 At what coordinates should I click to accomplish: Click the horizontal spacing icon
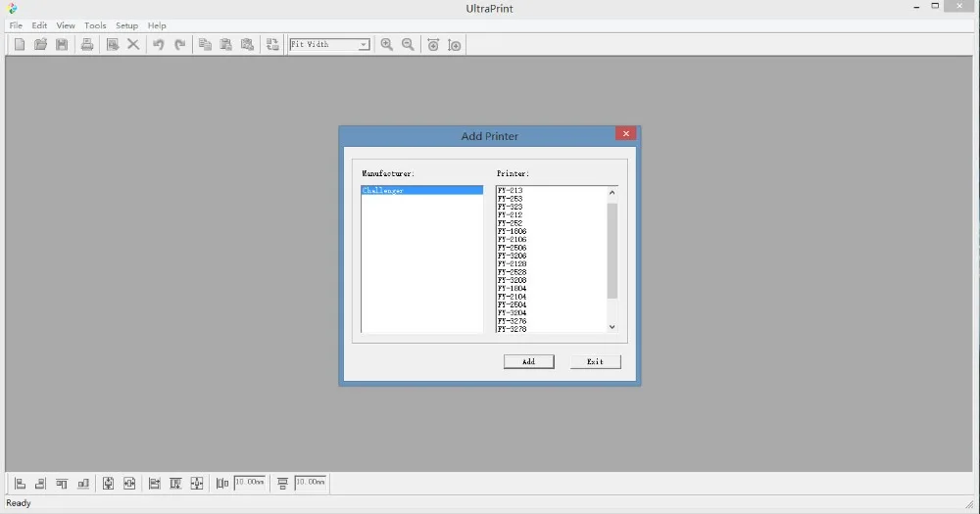(221, 483)
